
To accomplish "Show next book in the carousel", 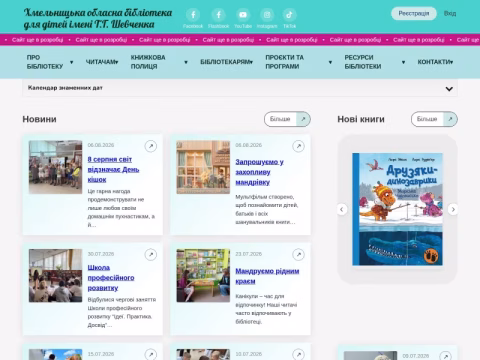I will [453, 209].
